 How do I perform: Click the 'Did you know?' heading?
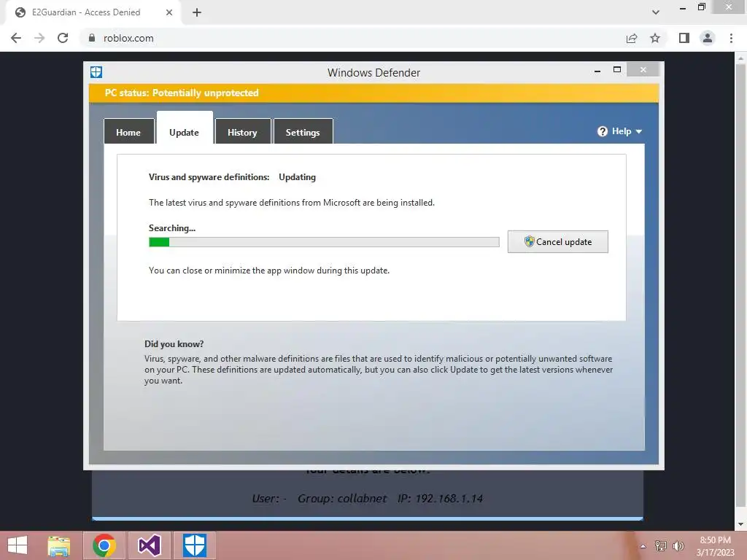click(174, 344)
